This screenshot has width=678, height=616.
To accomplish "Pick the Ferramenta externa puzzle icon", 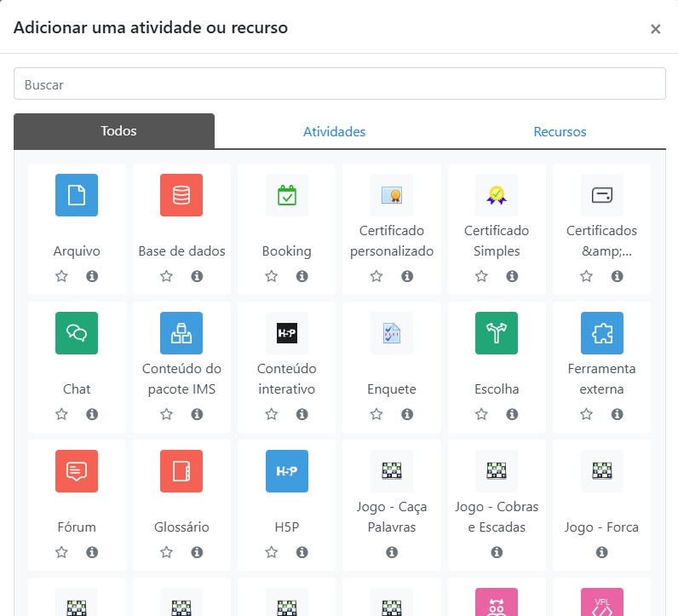I will [x=601, y=333].
